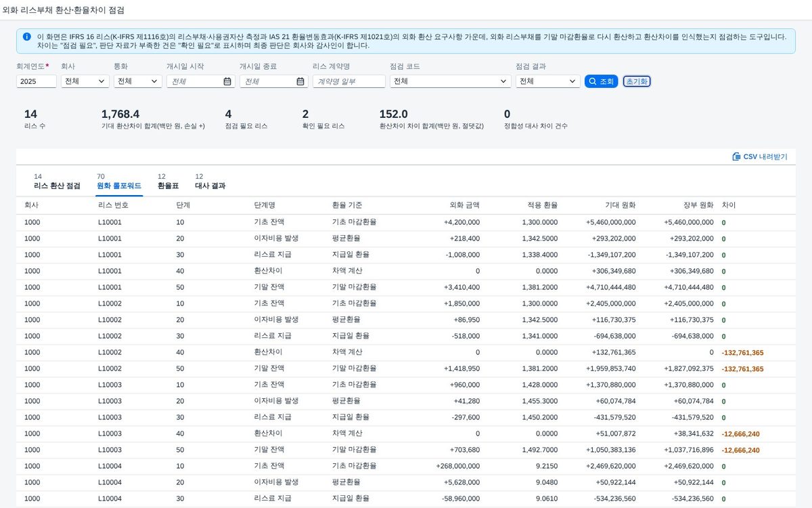Click the 초기화 reset button
This screenshot has height=508, width=812.
point(637,81)
